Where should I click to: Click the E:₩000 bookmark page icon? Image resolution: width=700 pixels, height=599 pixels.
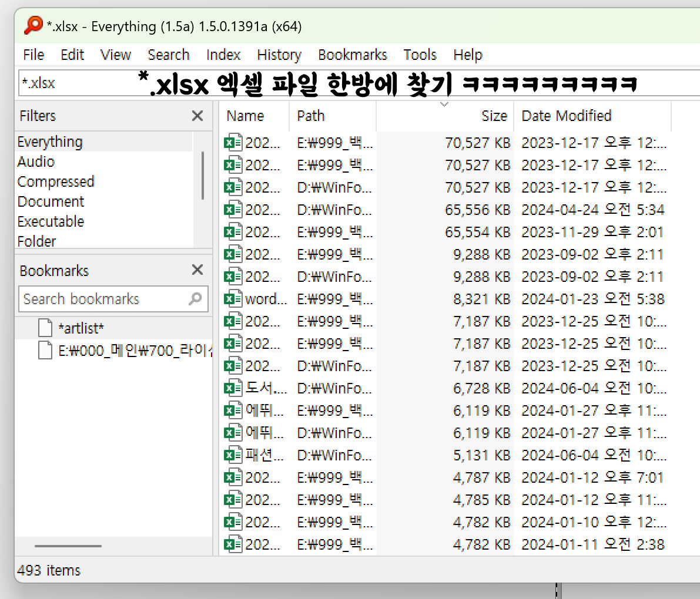[45, 350]
